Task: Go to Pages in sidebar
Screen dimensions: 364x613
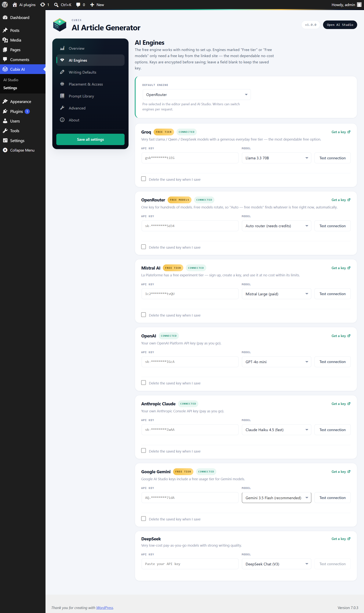Action: pyautogui.click(x=23, y=50)
